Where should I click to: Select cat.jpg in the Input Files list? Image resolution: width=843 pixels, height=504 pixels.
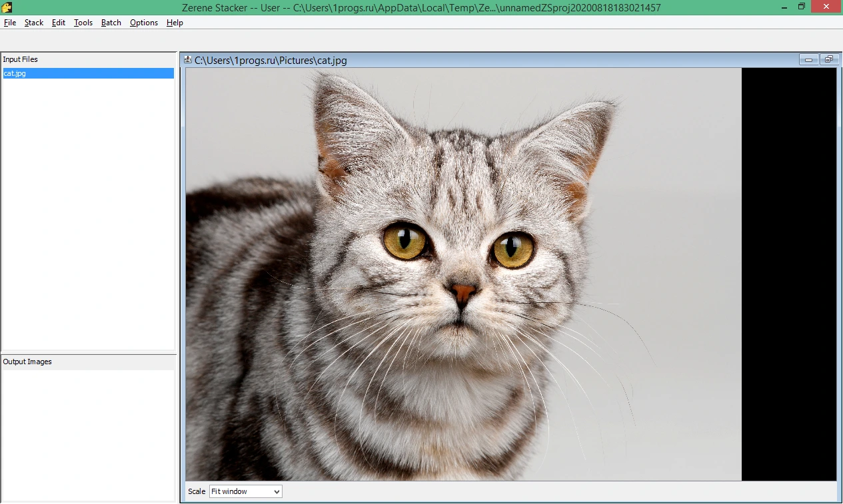point(88,73)
